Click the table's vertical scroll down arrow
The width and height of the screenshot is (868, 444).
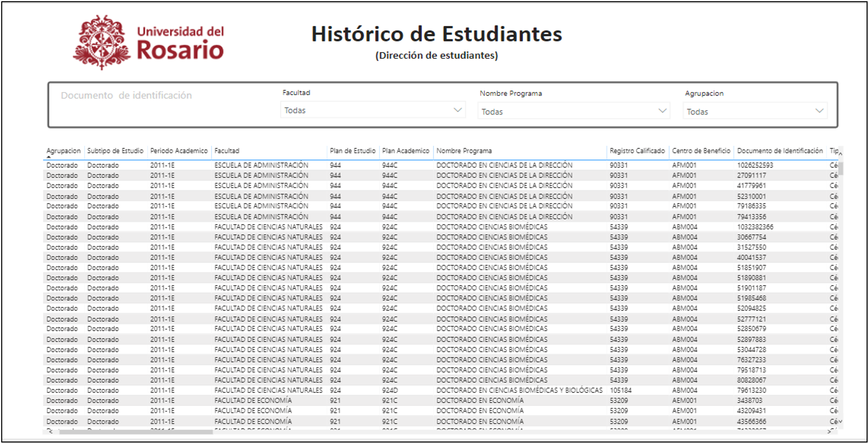point(840,421)
